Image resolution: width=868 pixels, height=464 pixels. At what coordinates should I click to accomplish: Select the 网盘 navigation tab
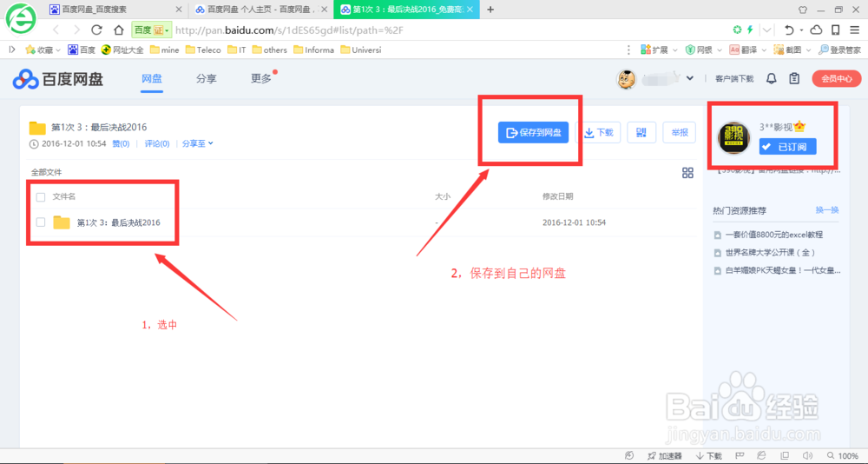pyautogui.click(x=152, y=79)
